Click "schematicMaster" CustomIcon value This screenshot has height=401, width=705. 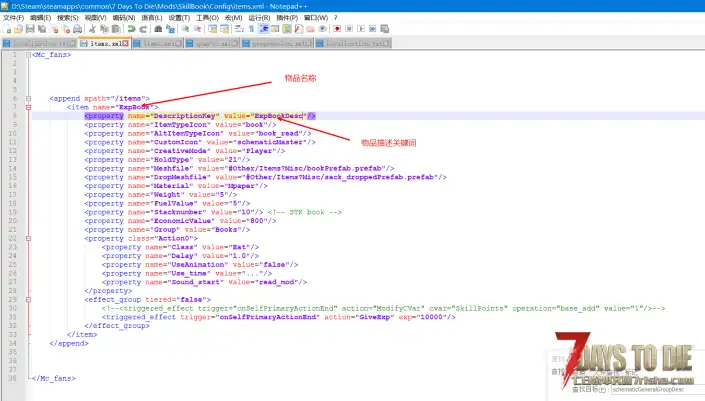click(271, 142)
